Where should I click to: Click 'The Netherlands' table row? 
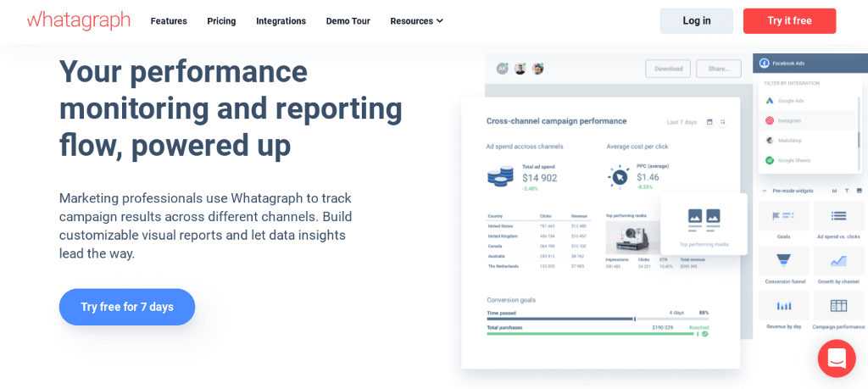538,266
